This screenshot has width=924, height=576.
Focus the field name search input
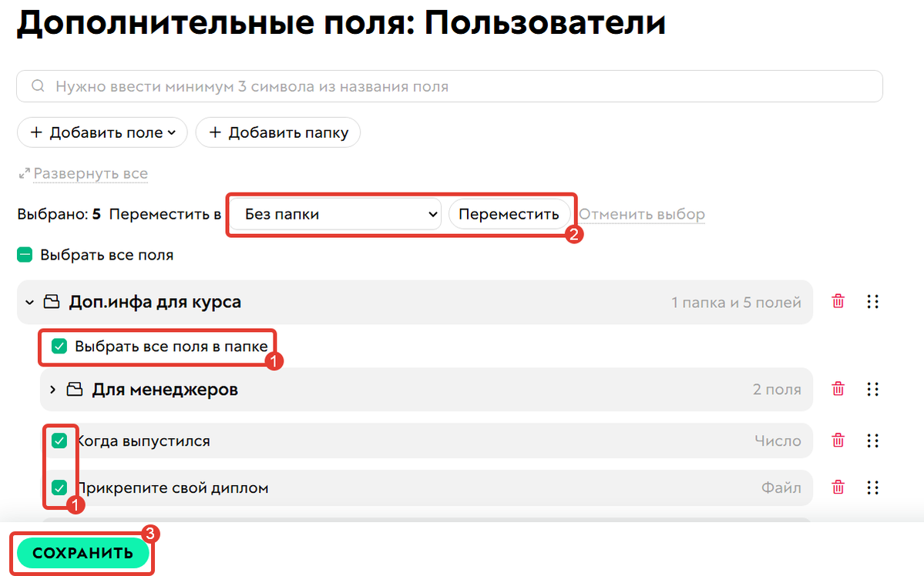coord(449,86)
